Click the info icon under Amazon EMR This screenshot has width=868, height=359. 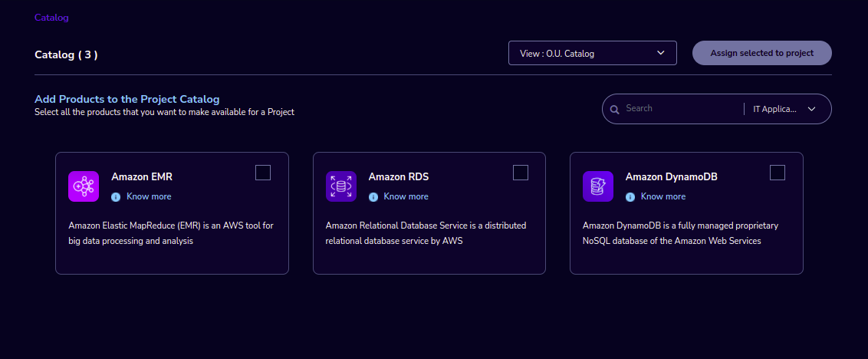click(x=116, y=196)
